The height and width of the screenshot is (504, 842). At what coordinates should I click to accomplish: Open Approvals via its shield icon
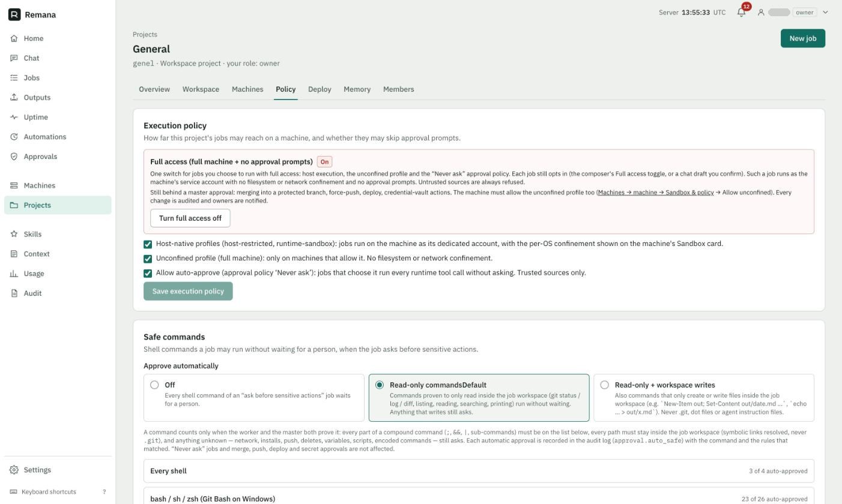click(x=14, y=157)
